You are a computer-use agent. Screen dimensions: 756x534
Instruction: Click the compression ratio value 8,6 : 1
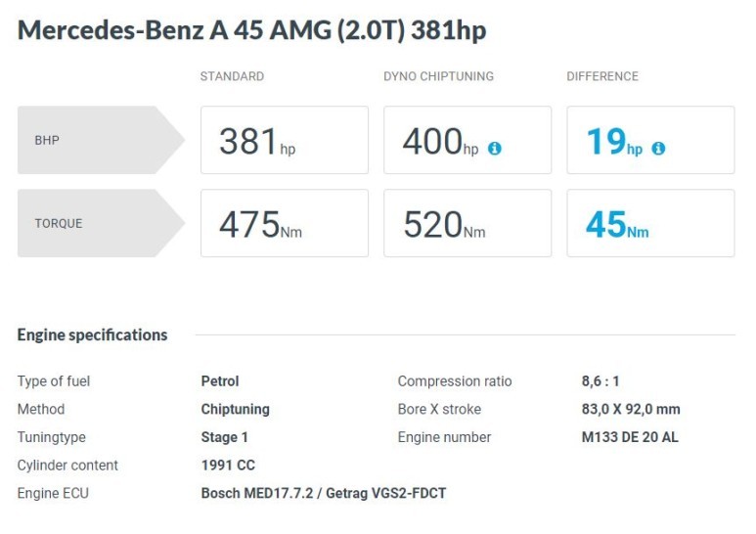(x=602, y=381)
